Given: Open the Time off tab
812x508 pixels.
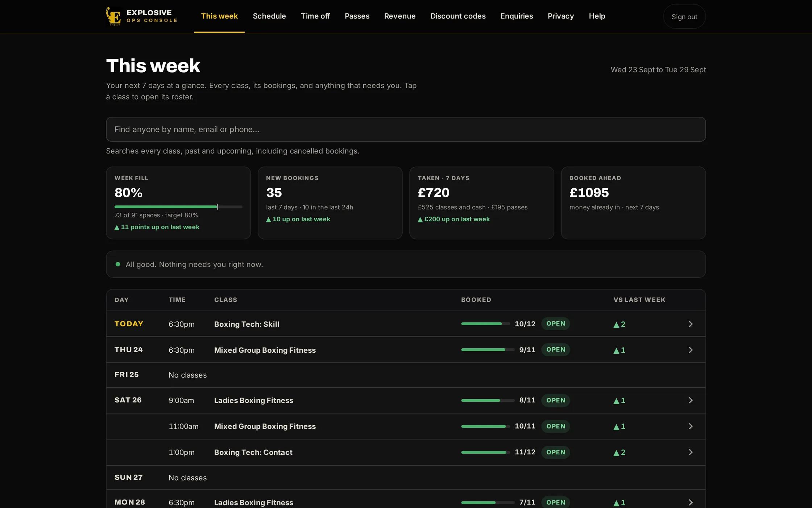Looking at the screenshot, I should click(x=315, y=16).
